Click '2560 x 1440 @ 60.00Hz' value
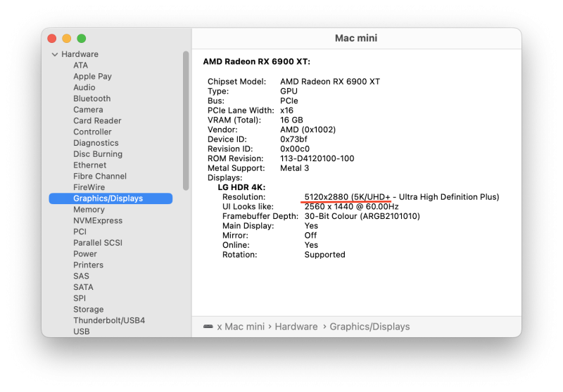563x392 pixels. point(351,207)
